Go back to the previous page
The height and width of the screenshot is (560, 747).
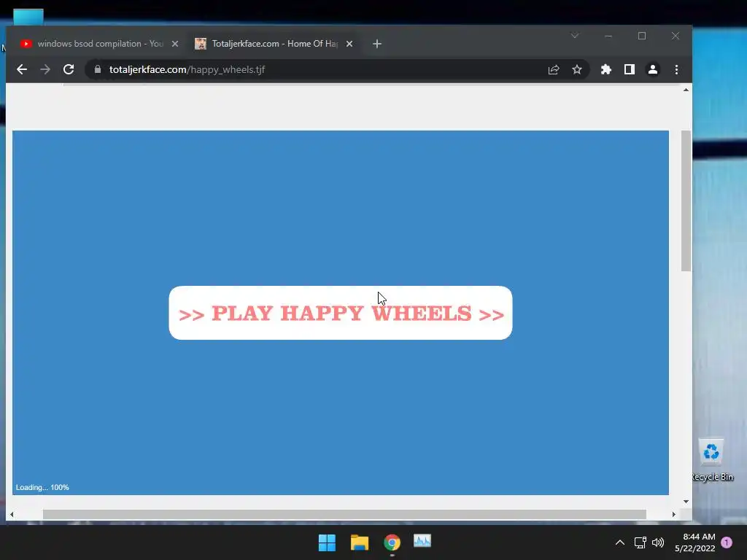coord(22,69)
